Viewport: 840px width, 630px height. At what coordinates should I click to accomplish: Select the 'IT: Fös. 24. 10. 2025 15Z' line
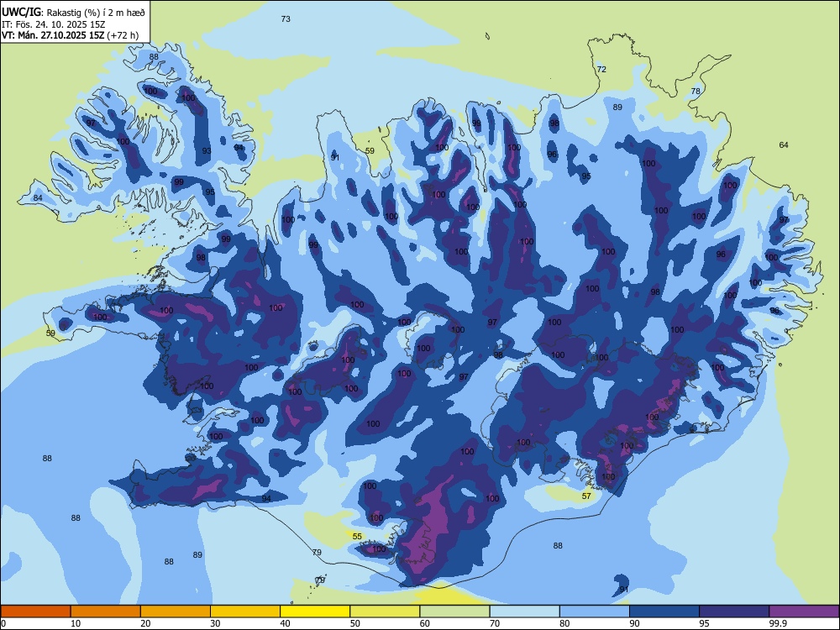coord(53,24)
